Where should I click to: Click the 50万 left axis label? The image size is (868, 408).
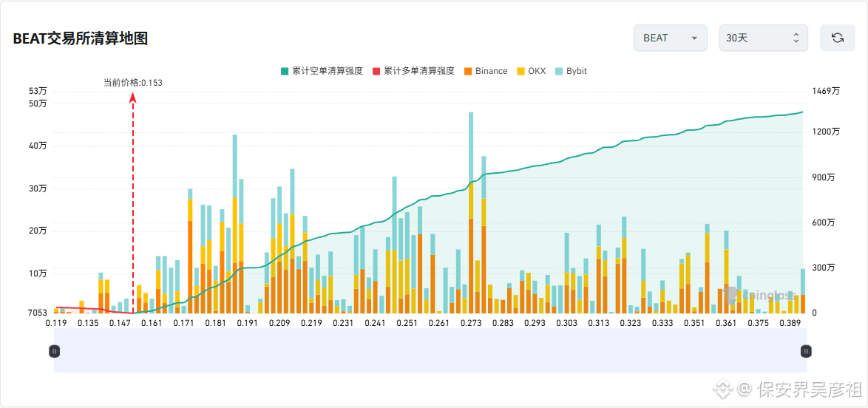38,103
